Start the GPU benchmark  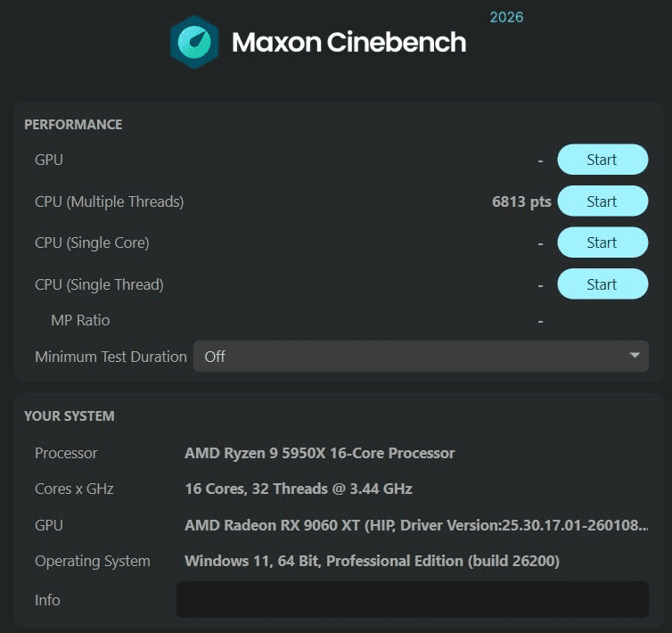(602, 160)
